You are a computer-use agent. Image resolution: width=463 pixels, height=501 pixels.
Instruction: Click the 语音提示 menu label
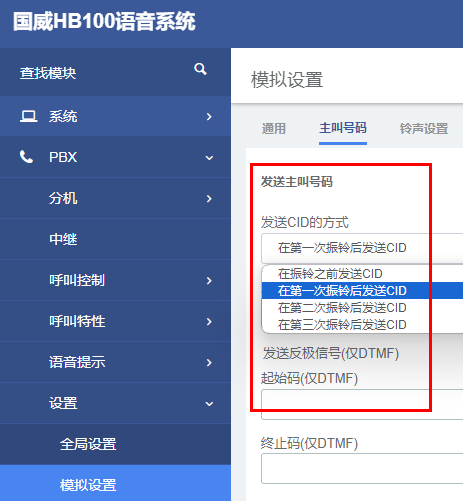click(77, 362)
